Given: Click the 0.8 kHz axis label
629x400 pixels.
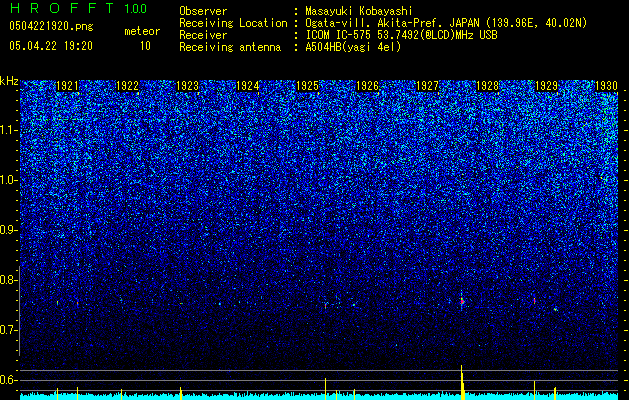Looking at the screenshot, I should coord(9,280).
